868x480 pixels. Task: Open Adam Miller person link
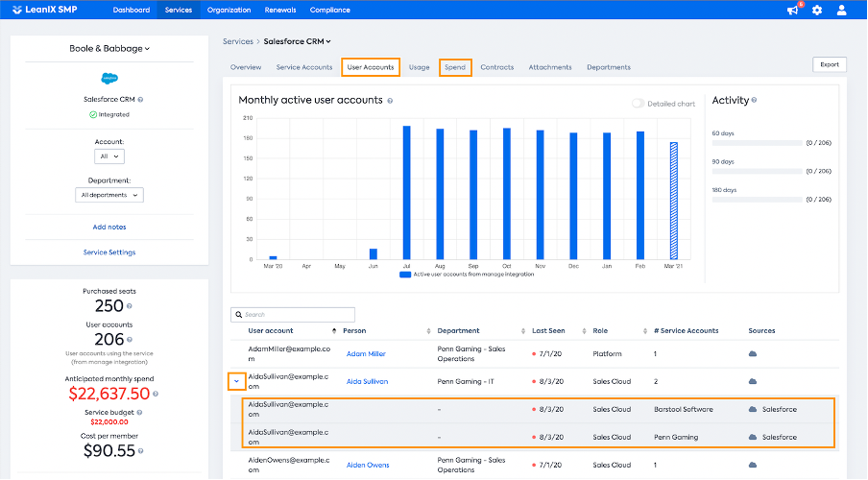tap(366, 354)
